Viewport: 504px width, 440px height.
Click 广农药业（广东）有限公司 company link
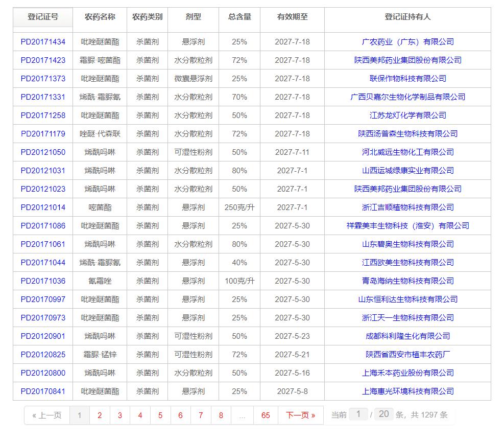tap(407, 42)
